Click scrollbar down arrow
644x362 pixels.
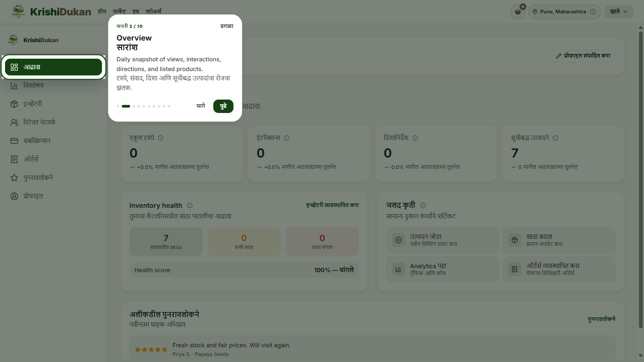click(641, 356)
